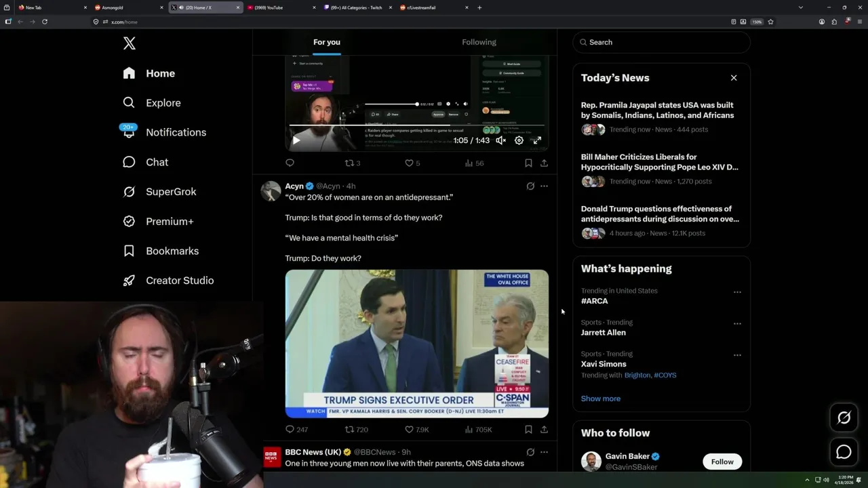
Task: Bookmark Acyn's post
Action: 528,430
